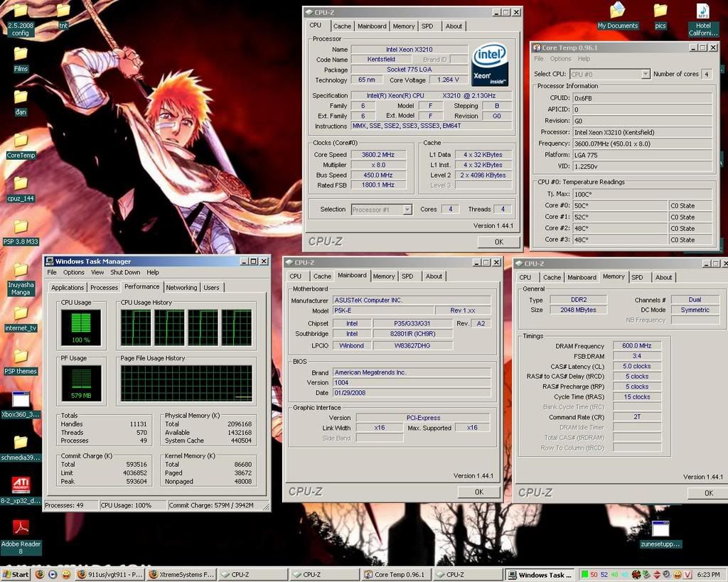Open the Shut Down menu in Task Manager

pos(125,272)
